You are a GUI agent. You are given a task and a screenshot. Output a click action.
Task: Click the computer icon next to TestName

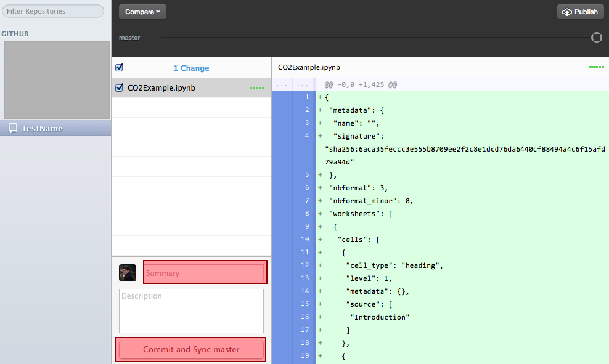click(14, 128)
